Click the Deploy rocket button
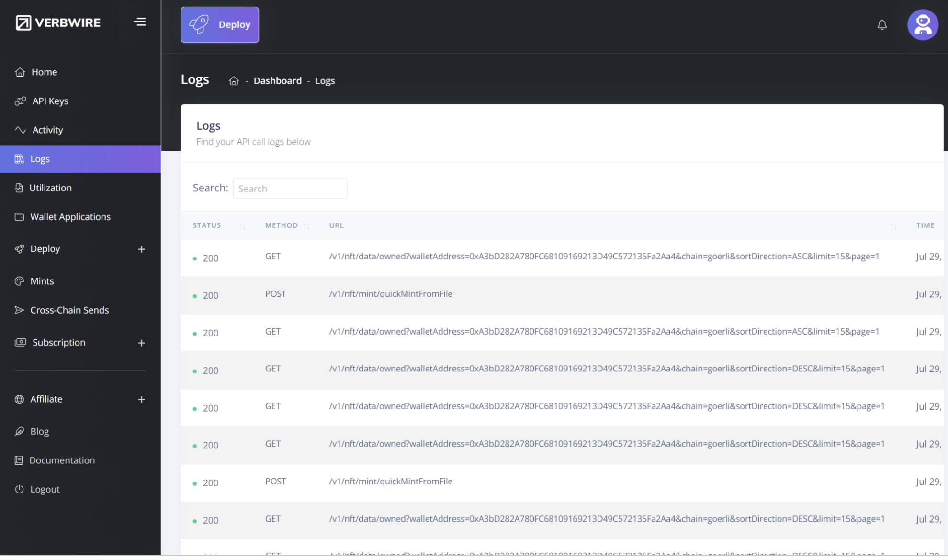Image resolution: width=948 pixels, height=560 pixels. pos(220,25)
